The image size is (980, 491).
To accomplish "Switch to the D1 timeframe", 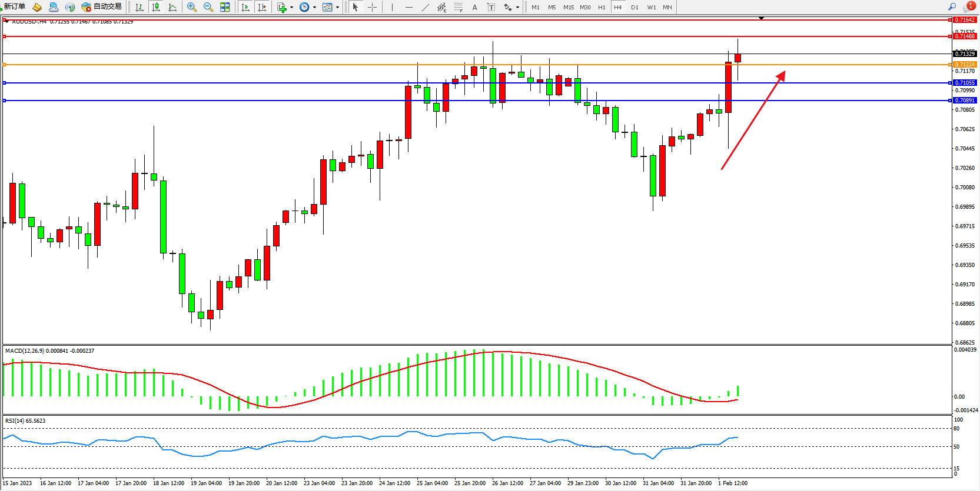I will (634, 7).
